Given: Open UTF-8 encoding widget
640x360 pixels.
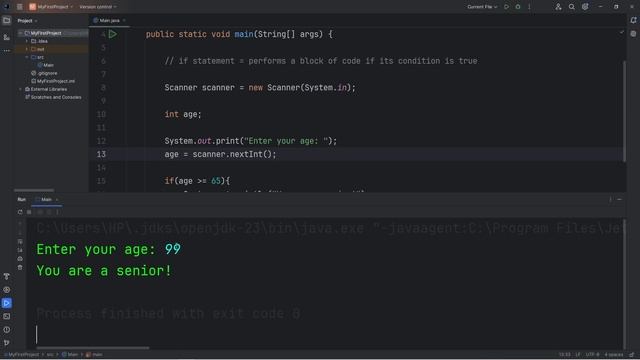Looking at the screenshot, I should click(592, 355).
